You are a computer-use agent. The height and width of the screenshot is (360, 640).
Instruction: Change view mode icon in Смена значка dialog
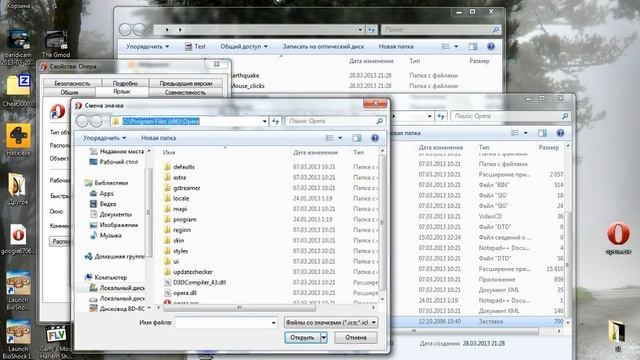pos(329,138)
